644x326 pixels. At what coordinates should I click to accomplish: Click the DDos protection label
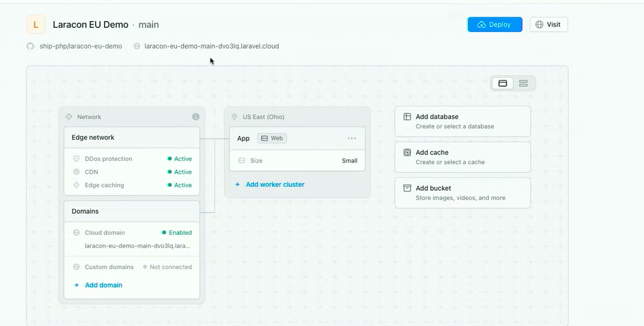tap(109, 159)
